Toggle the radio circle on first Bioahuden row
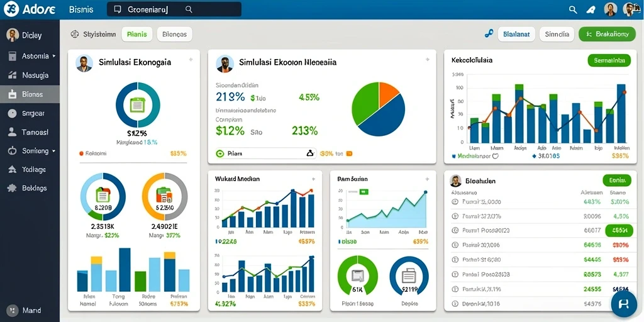The height and width of the screenshot is (322, 644). point(455,202)
